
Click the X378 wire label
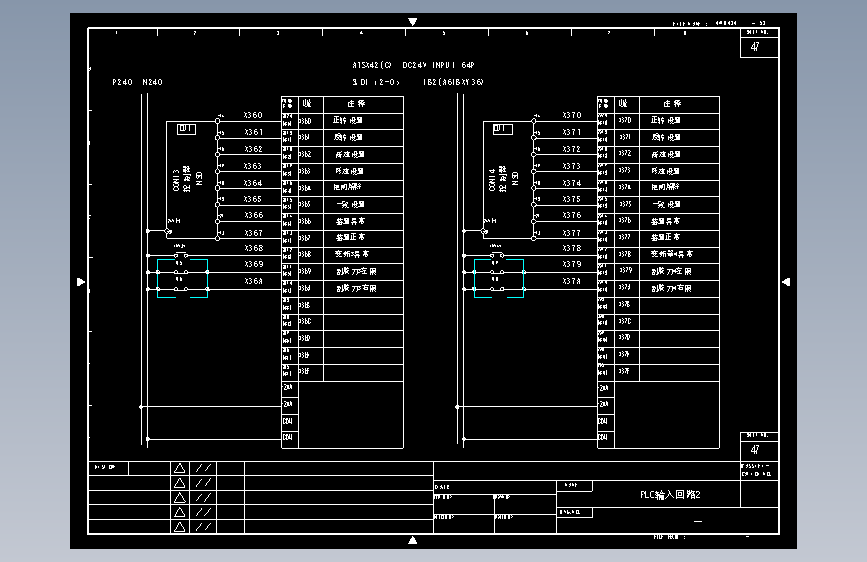coord(572,248)
